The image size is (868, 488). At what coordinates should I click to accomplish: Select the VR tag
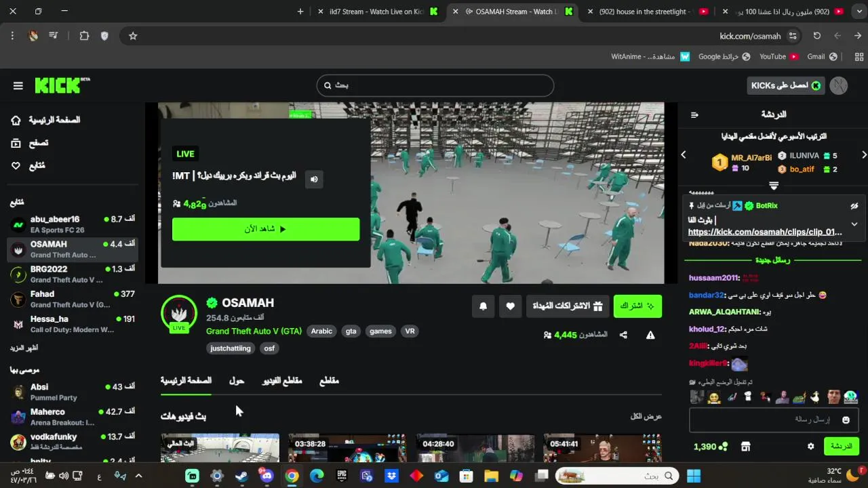point(410,331)
